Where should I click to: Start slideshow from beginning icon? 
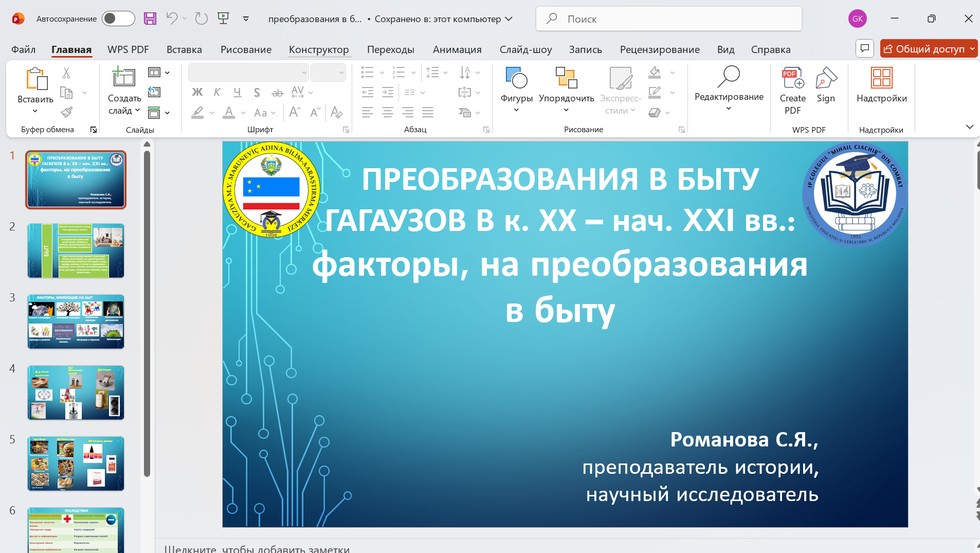pos(223,19)
